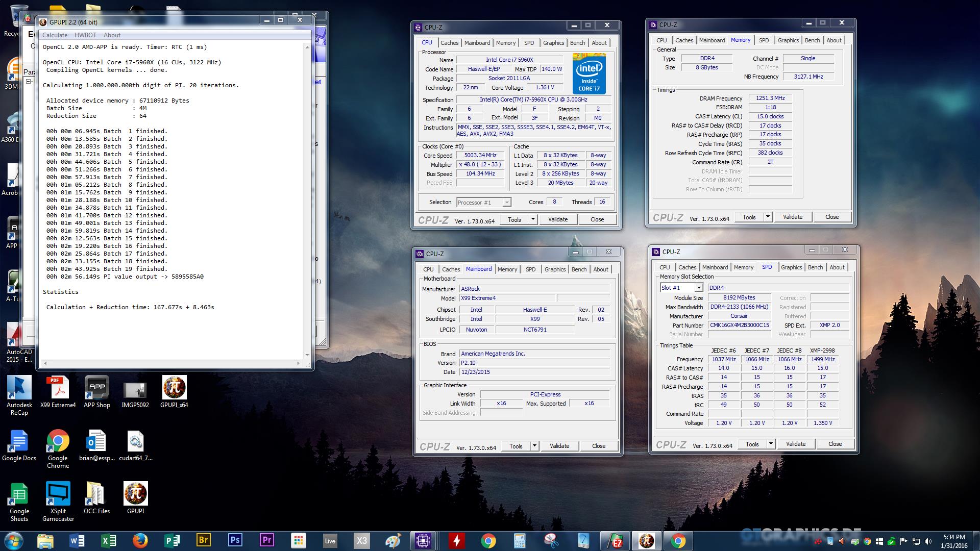Click the DRAM Frequency value 1251.3 MHz

[x=770, y=98]
